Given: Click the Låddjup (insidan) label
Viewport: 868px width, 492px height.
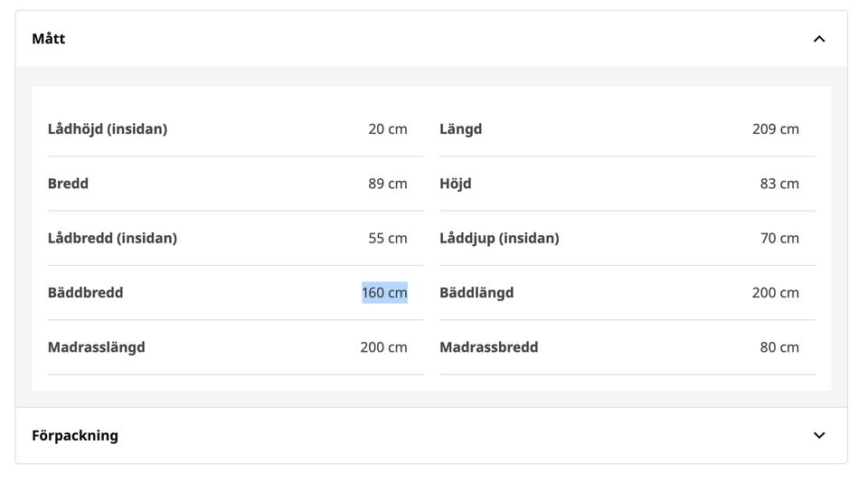Looking at the screenshot, I should (x=499, y=238).
